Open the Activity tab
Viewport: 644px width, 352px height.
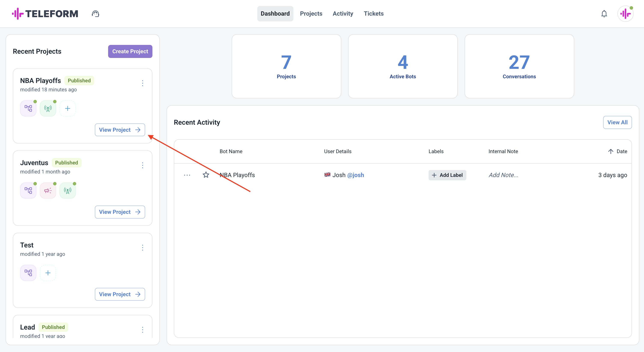click(343, 14)
